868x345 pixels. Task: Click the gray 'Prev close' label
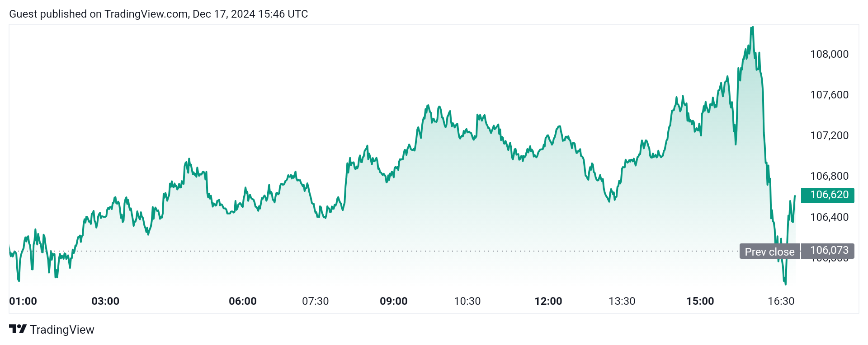click(x=769, y=252)
